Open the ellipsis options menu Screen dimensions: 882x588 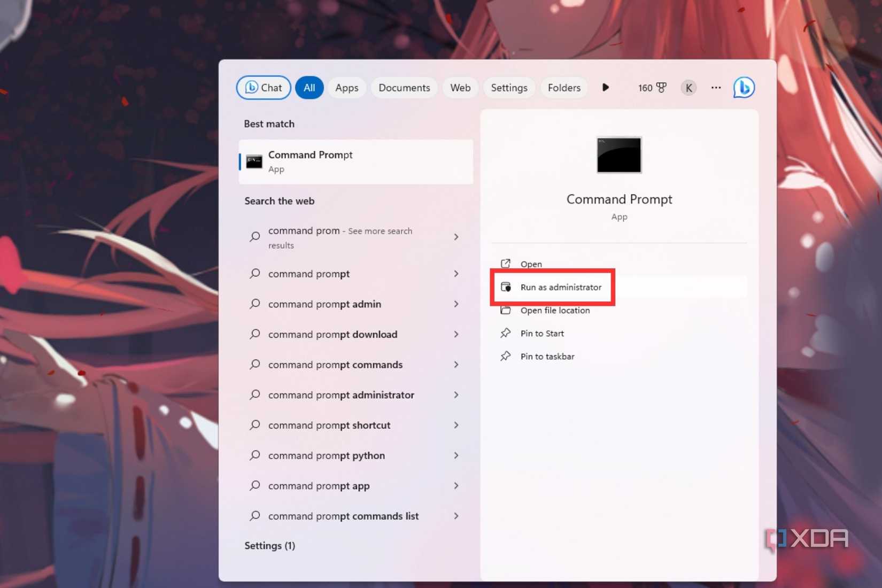[x=715, y=87]
